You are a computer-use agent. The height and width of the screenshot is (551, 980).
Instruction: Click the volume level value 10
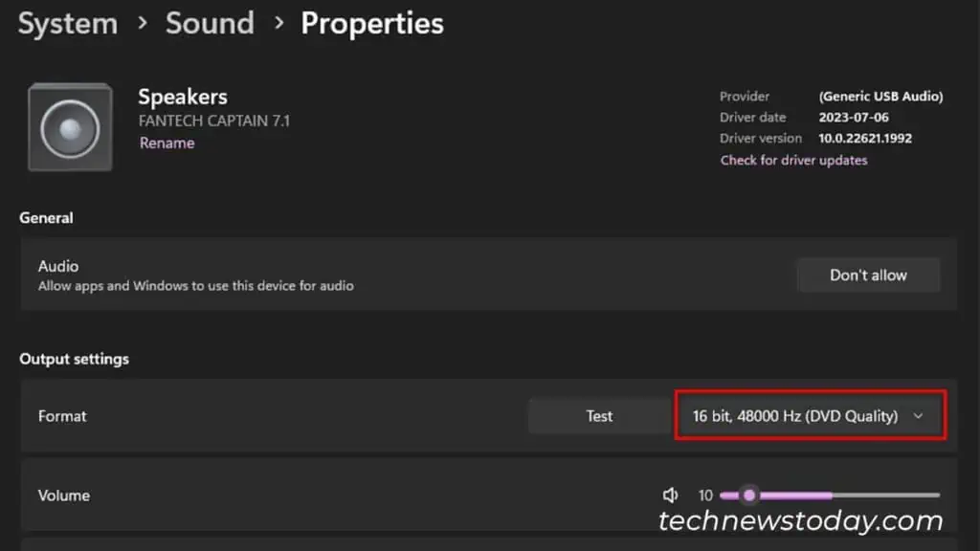[705, 496]
